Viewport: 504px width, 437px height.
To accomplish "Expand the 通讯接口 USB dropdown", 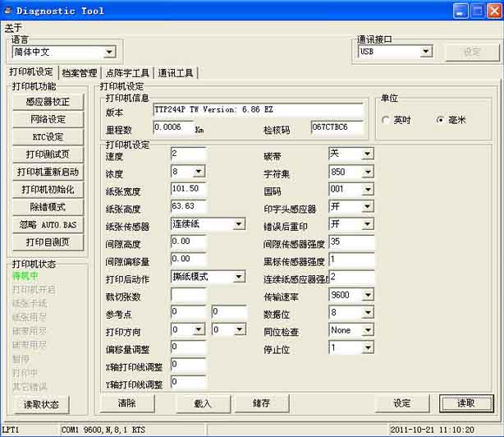I will (425, 52).
